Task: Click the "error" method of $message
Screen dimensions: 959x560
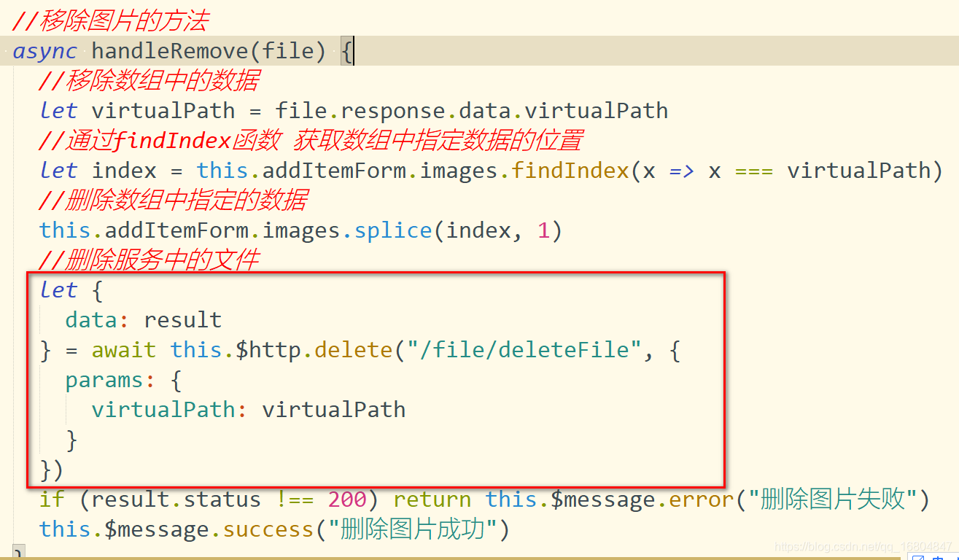Action: pos(701,499)
